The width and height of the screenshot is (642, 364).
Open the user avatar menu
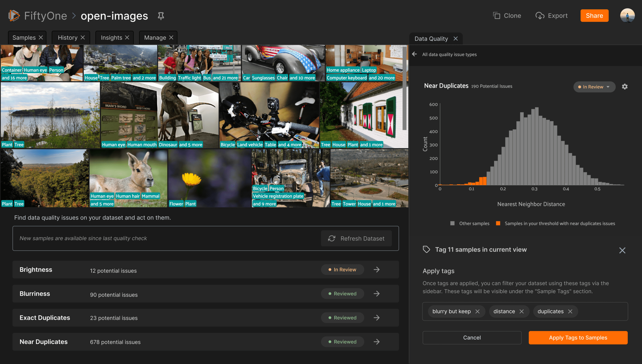(627, 16)
